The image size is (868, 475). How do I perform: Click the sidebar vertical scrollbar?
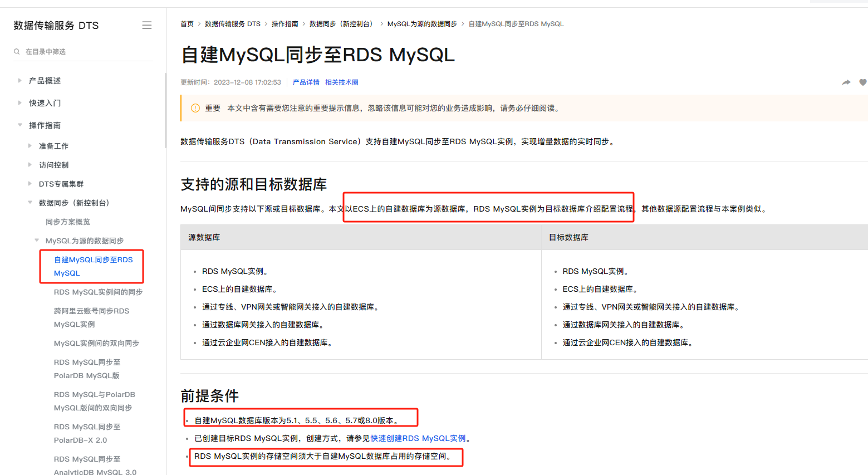(165, 110)
